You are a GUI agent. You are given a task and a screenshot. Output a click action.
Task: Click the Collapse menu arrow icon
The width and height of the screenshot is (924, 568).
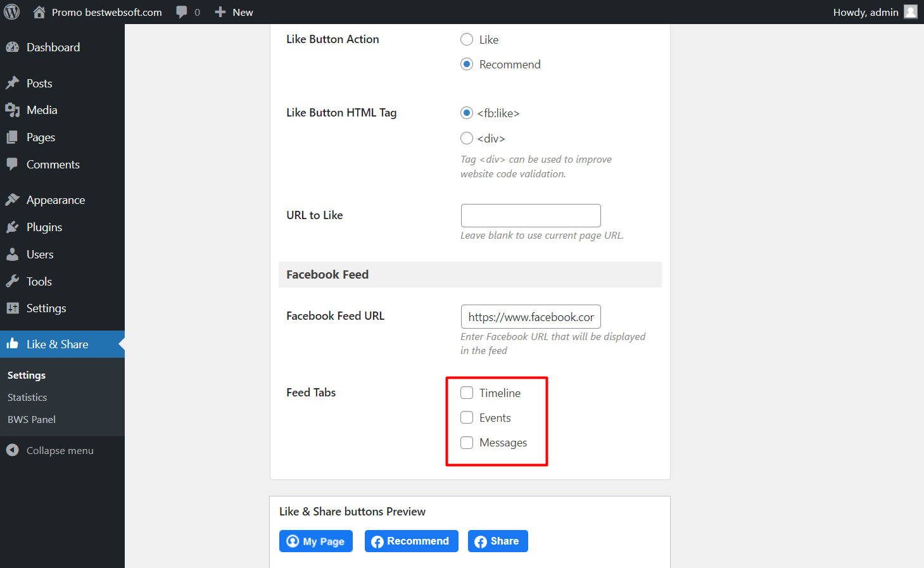coord(13,450)
